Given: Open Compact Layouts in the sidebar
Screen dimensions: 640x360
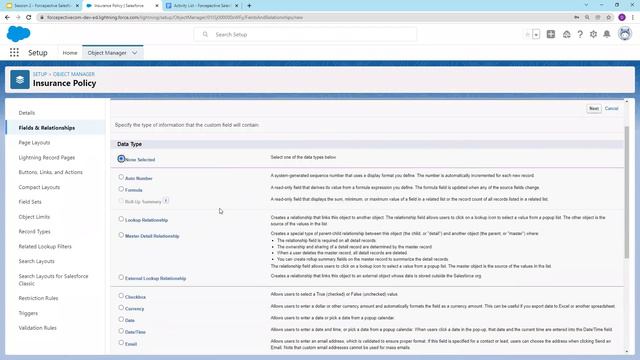Looking at the screenshot, I should tap(39, 187).
